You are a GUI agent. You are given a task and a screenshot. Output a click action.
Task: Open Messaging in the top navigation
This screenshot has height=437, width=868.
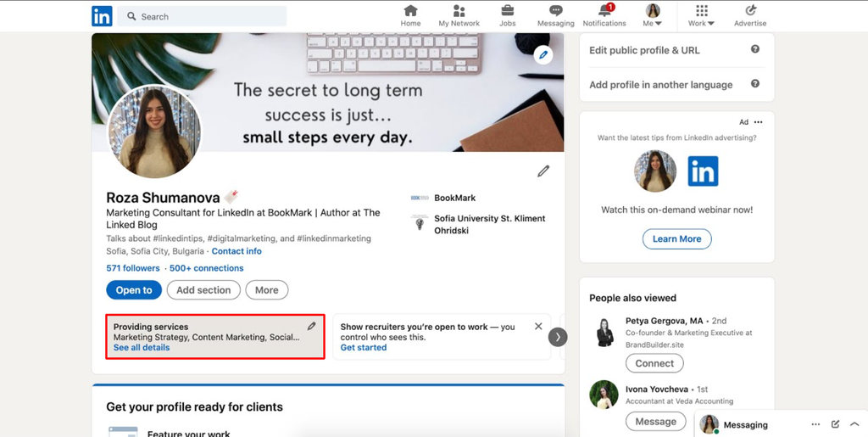[x=556, y=16]
